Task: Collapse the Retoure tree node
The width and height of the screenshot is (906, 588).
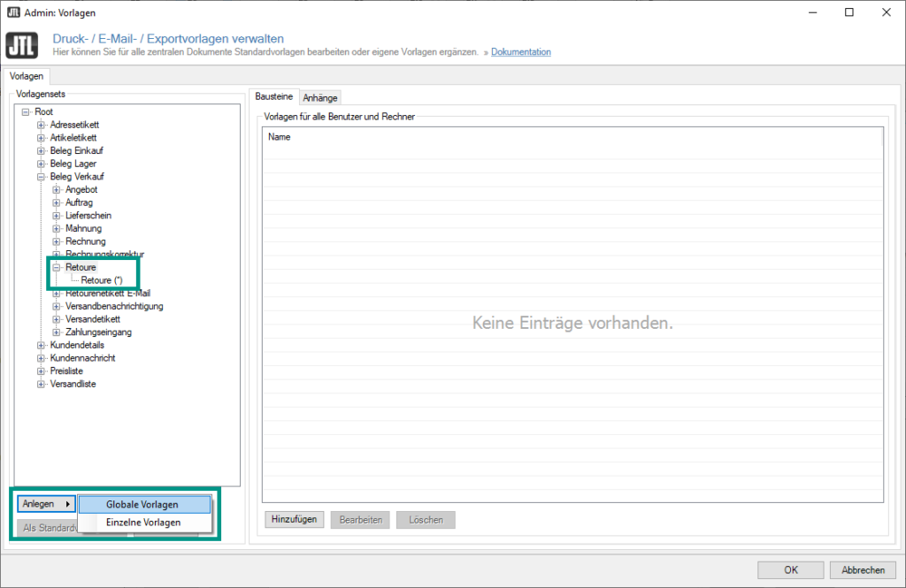Action: [57, 267]
